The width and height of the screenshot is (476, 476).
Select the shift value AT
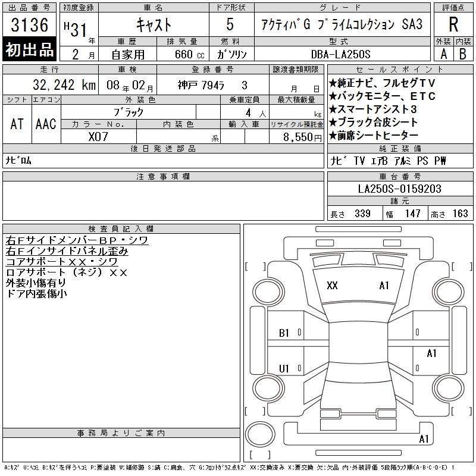pyautogui.click(x=17, y=124)
